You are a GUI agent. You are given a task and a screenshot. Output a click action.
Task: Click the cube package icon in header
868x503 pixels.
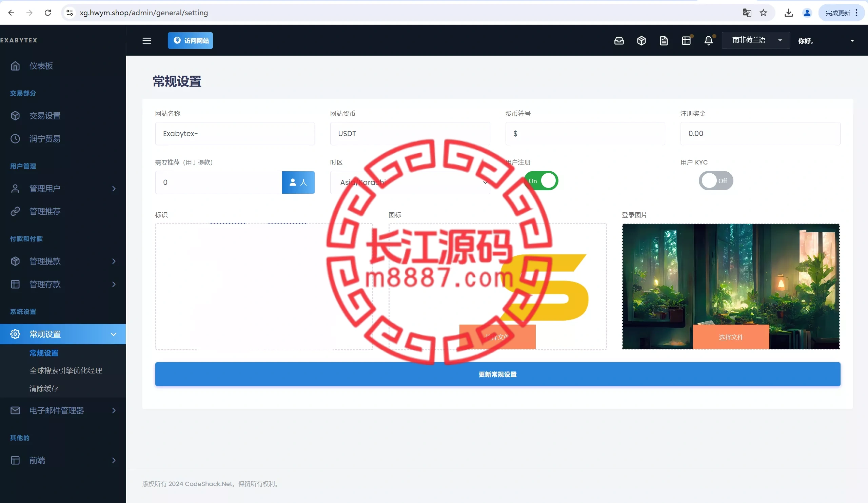click(x=642, y=41)
